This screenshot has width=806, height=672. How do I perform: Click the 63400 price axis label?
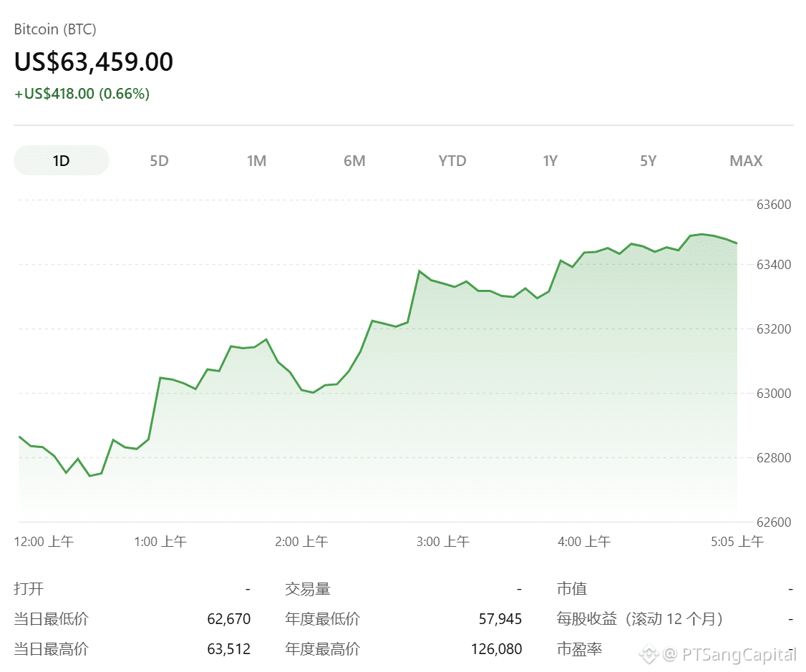(774, 265)
